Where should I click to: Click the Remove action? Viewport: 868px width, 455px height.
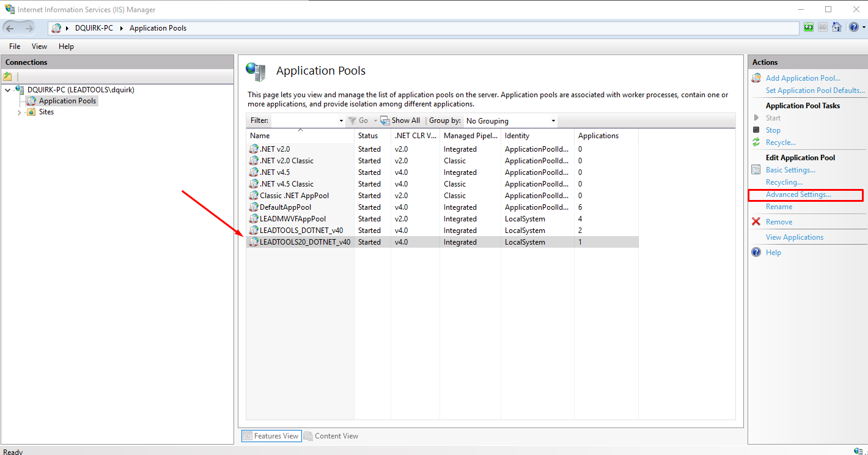[x=779, y=222]
